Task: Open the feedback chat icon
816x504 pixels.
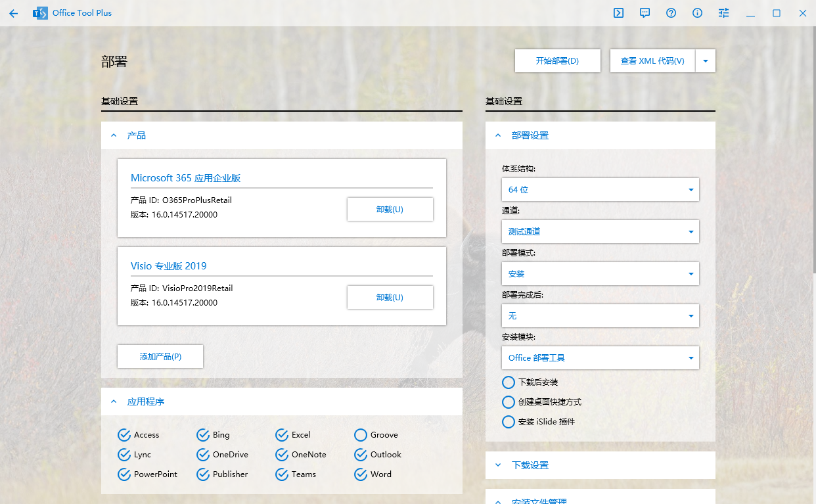Action: pyautogui.click(x=645, y=12)
